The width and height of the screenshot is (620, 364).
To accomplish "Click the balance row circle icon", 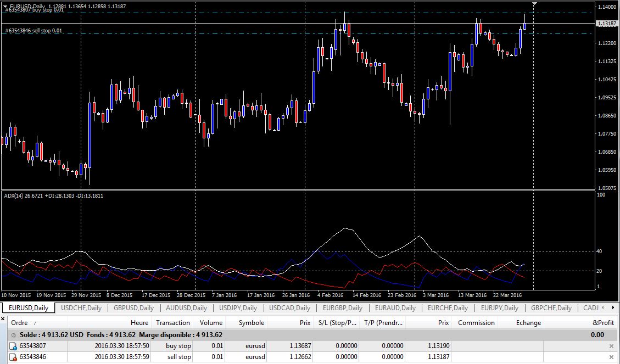I will coord(13,335).
